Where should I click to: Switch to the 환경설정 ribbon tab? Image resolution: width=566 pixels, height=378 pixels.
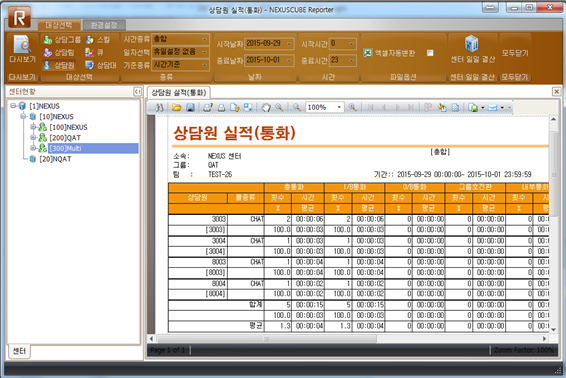click(104, 25)
